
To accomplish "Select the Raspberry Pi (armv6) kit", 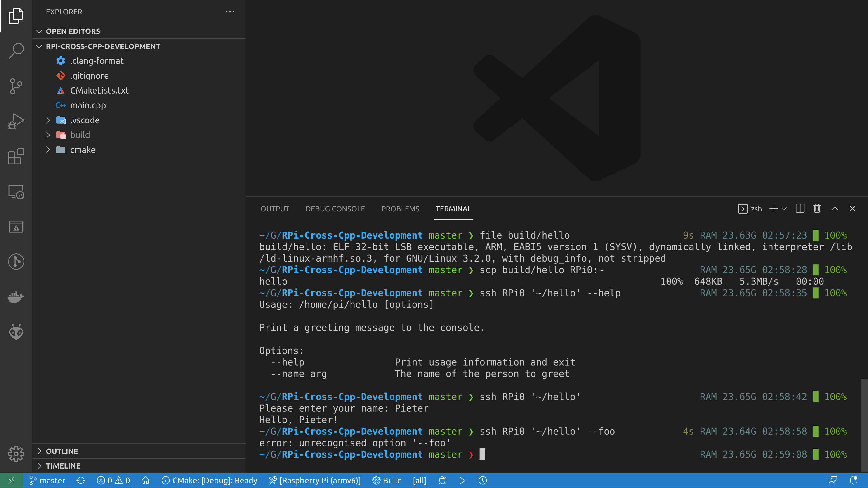I will (x=315, y=480).
